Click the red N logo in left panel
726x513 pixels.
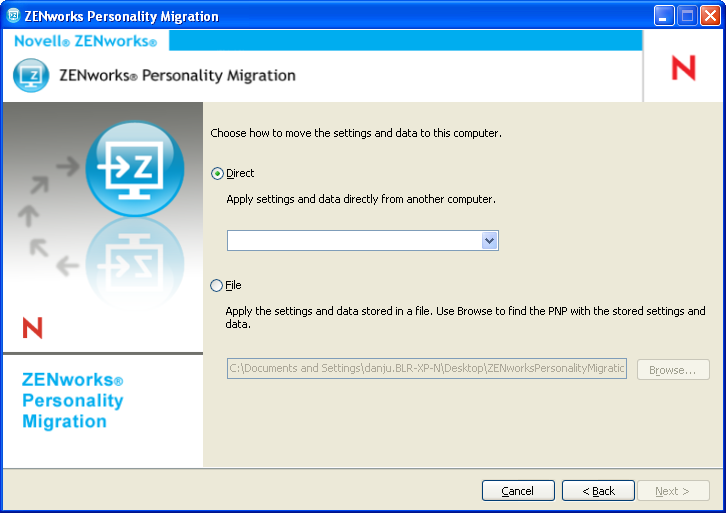click(x=32, y=328)
